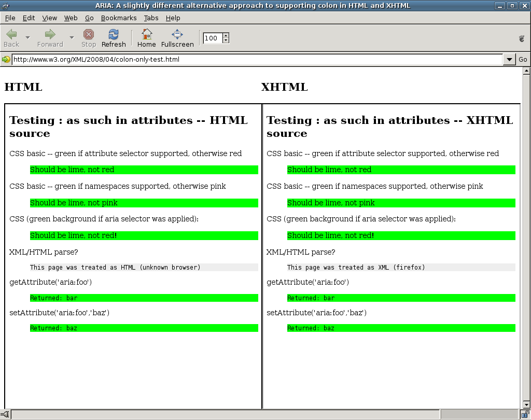Open the Edit menu
The width and height of the screenshot is (531, 420).
[29, 18]
